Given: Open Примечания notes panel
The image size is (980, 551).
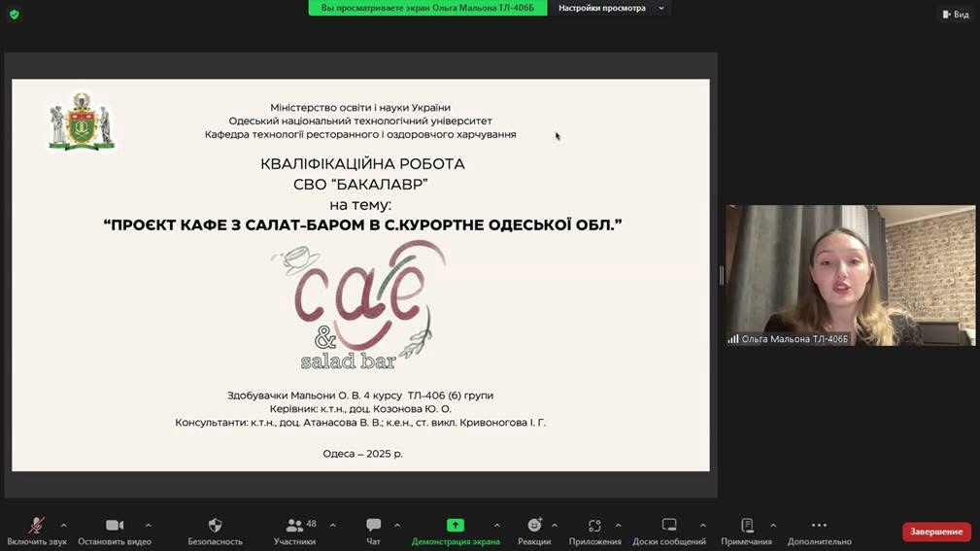Looking at the screenshot, I should (x=746, y=531).
